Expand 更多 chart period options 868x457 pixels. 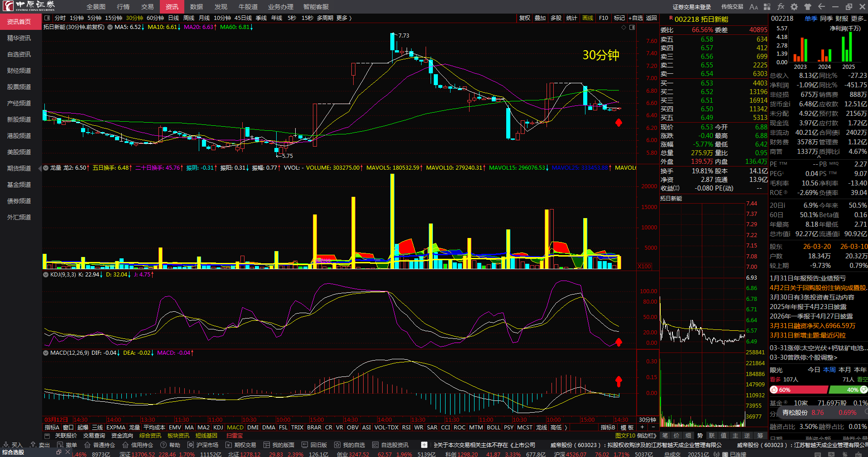click(344, 18)
